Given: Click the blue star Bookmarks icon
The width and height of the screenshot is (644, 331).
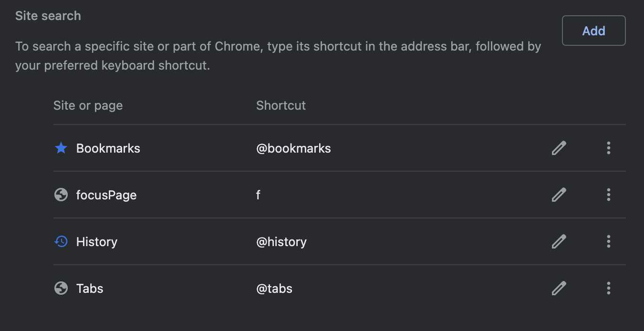Looking at the screenshot, I should [61, 148].
